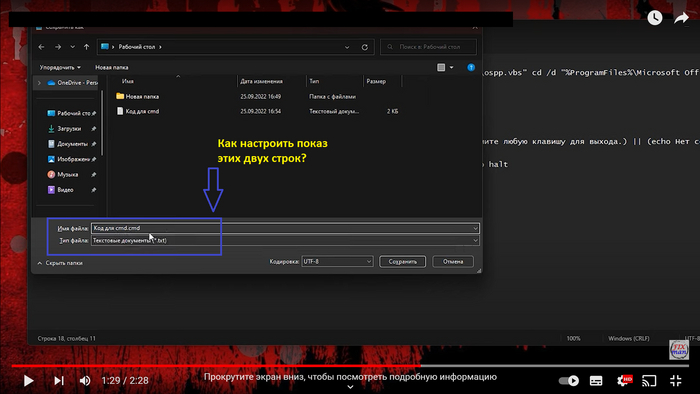
Task: Open Имя файла dropdown arrow
Action: click(x=475, y=228)
